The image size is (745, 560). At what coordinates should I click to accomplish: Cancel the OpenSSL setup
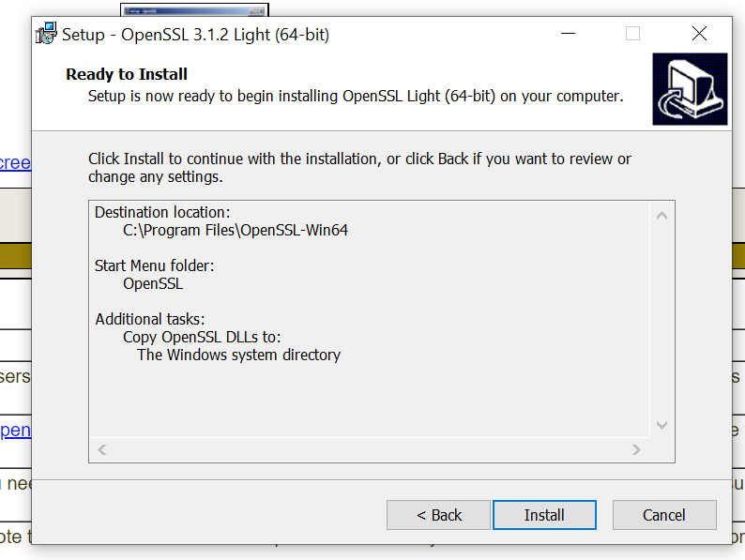tap(664, 515)
